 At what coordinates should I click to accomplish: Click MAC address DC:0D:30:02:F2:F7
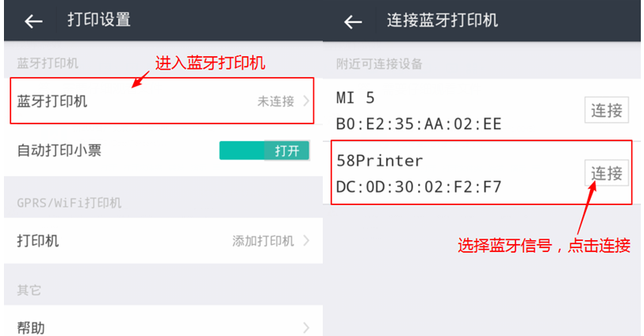click(x=419, y=187)
